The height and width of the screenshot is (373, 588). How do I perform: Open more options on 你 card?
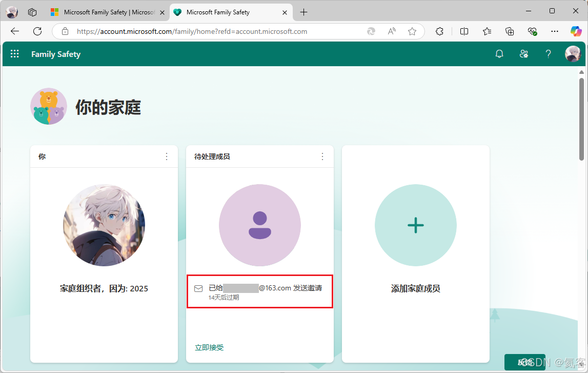coord(167,156)
